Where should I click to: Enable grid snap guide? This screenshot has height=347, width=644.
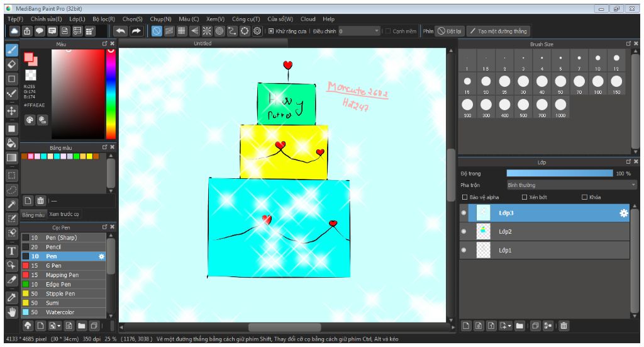tap(182, 31)
